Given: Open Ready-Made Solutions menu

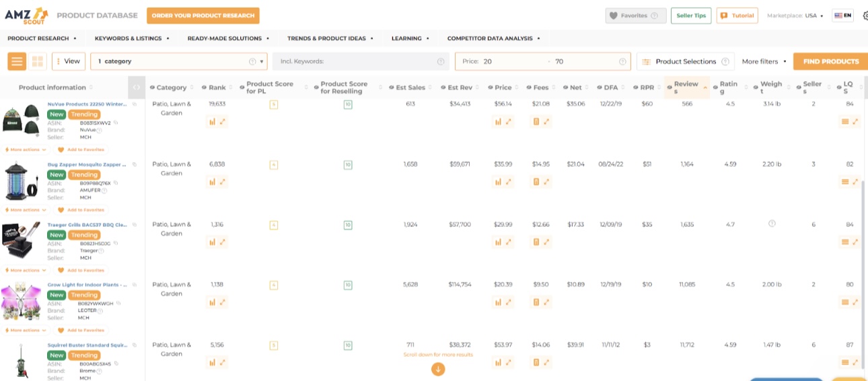Looking at the screenshot, I should [x=228, y=38].
